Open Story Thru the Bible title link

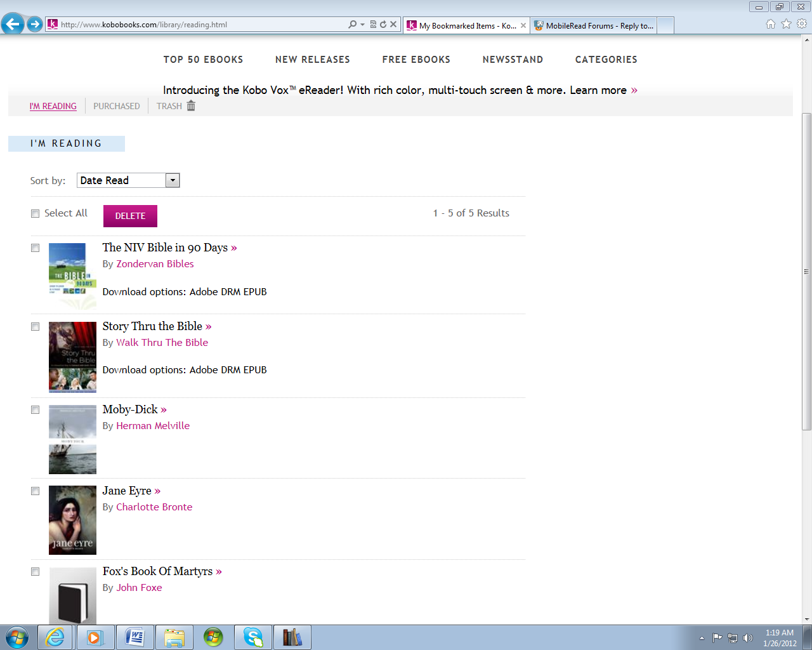tap(152, 326)
